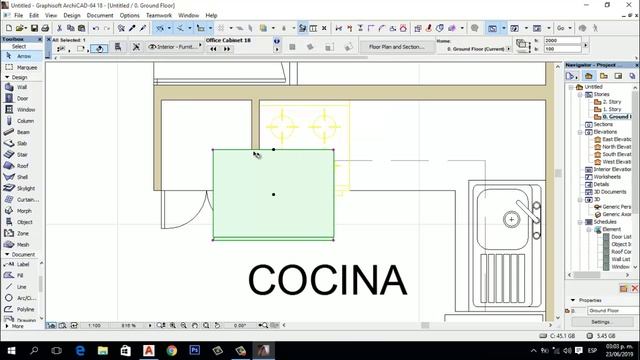Viewport: 640px width, 360px height.
Task: Open Google Chrome from the taskbar
Action: (172, 350)
